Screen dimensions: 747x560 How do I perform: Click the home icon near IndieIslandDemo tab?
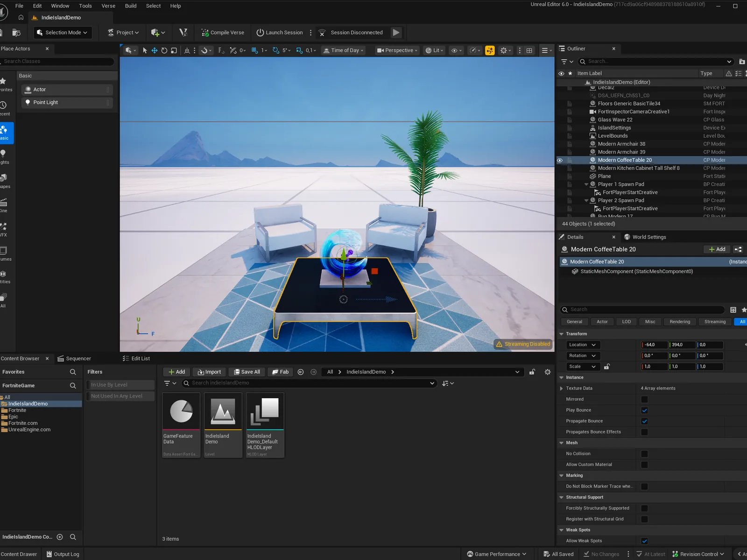[21, 17]
